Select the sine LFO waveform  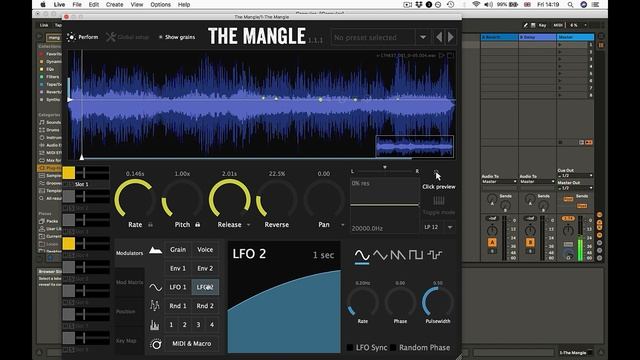click(x=362, y=255)
